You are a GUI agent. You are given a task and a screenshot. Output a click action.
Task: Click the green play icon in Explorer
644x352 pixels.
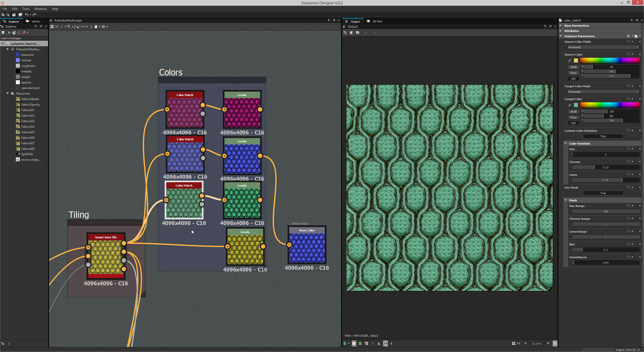[x=9, y=32]
